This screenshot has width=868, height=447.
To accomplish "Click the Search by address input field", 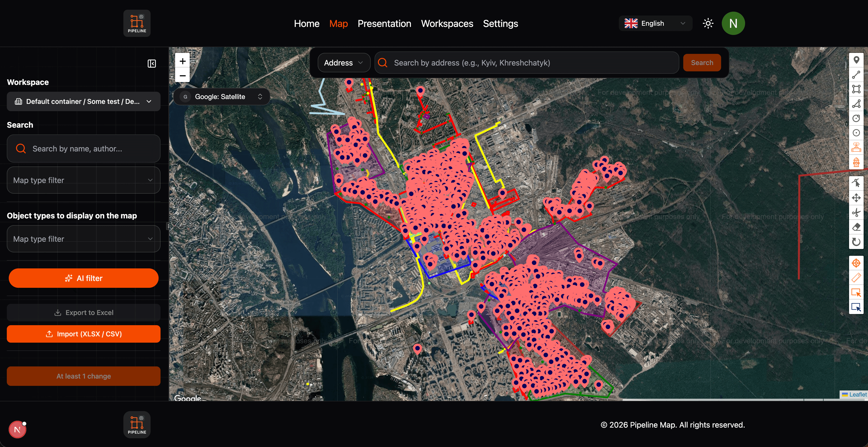I will tap(527, 63).
